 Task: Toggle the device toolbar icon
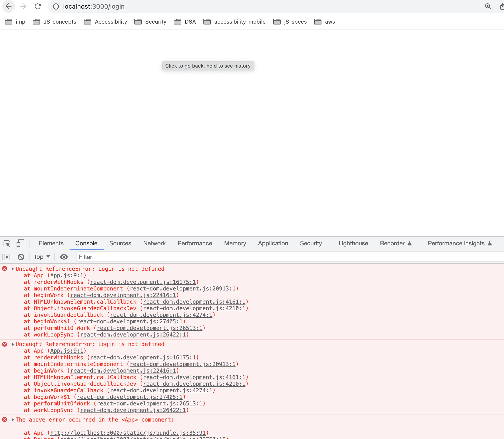(x=20, y=243)
